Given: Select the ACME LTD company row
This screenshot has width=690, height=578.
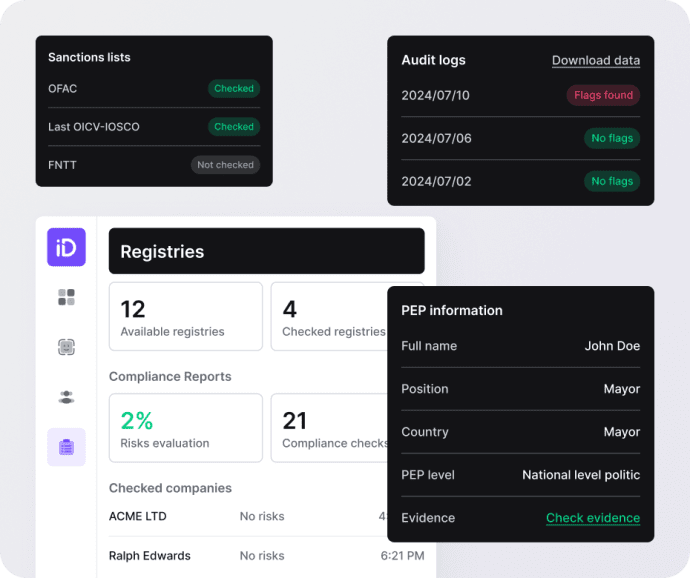Looking at the screenshot, I should click(248, 516).
